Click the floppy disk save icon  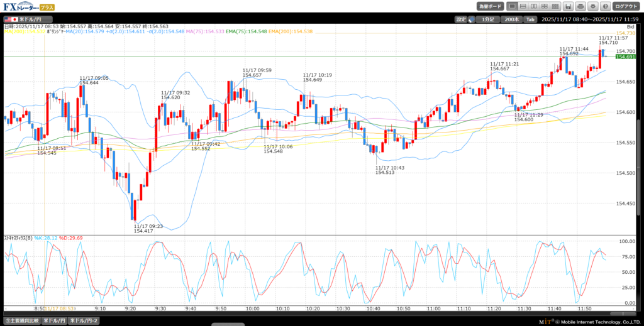pos(567,6)
